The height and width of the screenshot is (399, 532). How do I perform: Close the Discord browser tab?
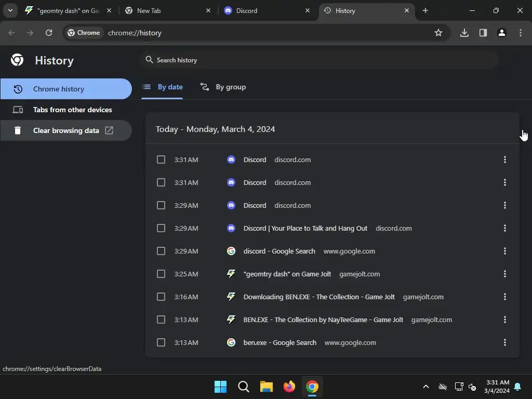308,10
